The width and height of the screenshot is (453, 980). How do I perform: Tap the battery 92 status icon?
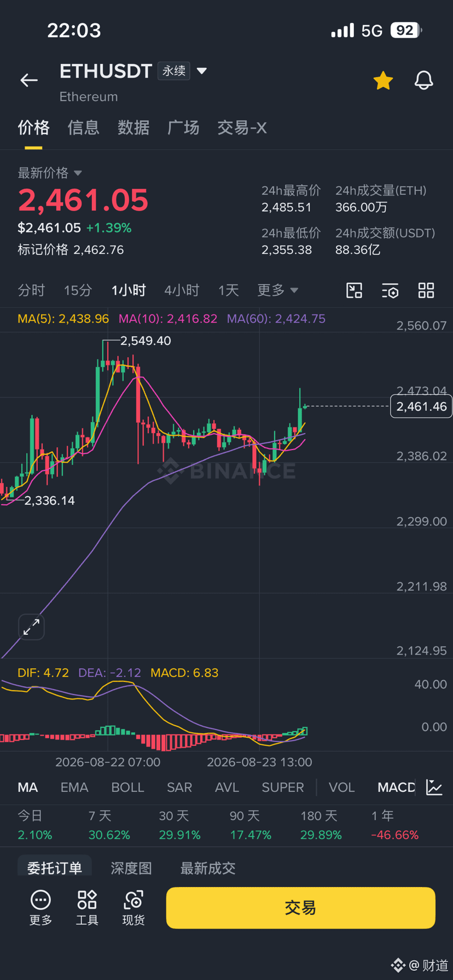(x=406, y=30)
